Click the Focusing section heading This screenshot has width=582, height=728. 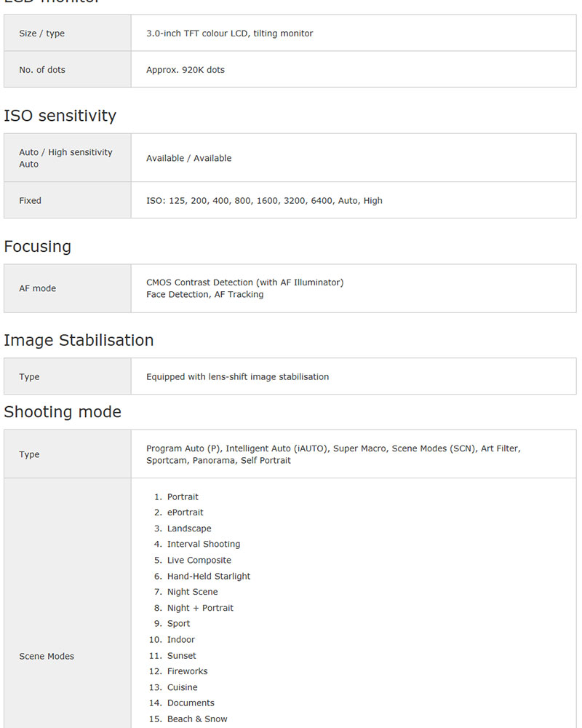[x=38, y=246]
